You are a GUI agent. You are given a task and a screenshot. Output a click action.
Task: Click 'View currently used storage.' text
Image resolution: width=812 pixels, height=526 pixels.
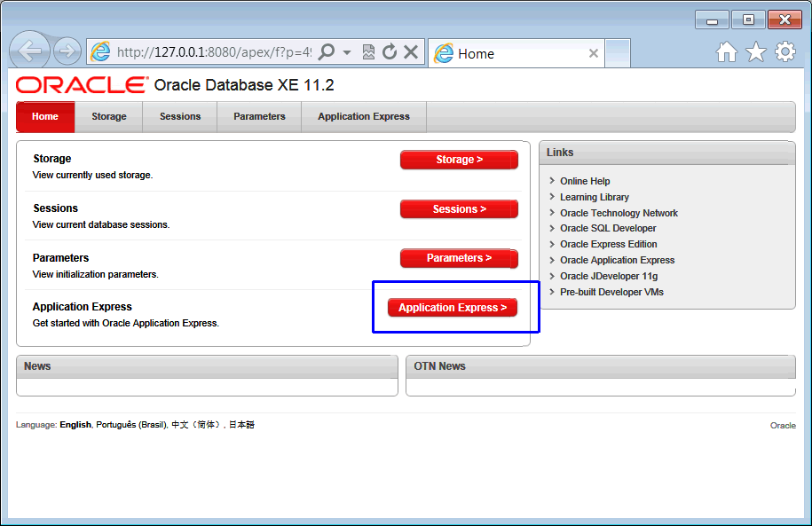point(92,175)
